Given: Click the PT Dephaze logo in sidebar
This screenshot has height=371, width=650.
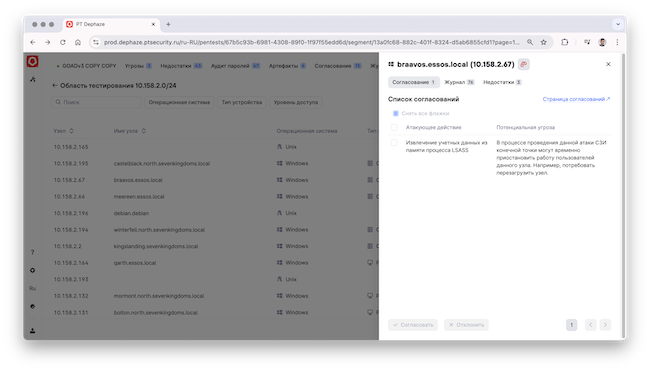Looking at the screenshot, I should [x=32, y=61].
